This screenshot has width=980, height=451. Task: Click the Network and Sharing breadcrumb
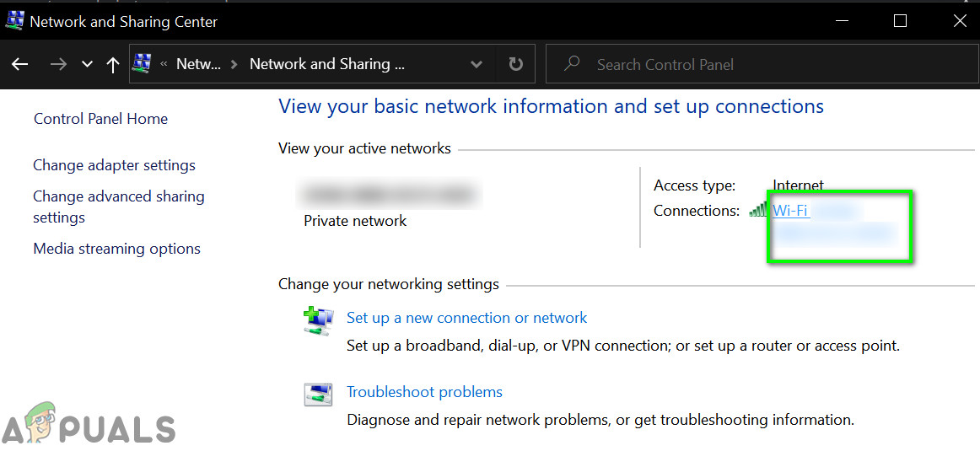pos(327,64)
